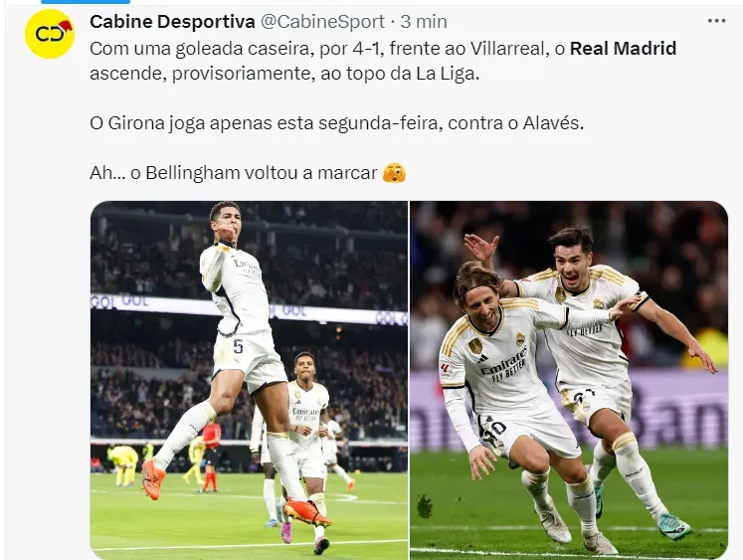Click the number 5 on the jumping player's shorts
Screen dimensions: 743x560
238,346
